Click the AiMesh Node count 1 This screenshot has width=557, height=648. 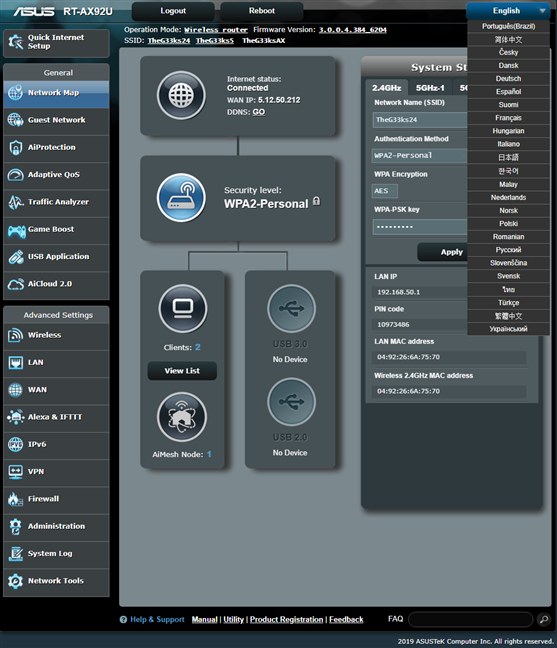(209, 454)
